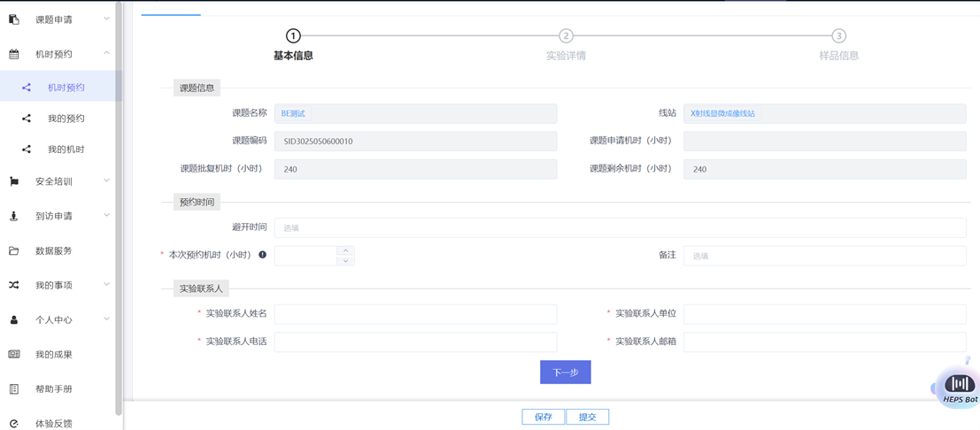Image resolution: width=980 pixels, height=430 pixels.
Task: Click the 提交 button
Action: pyautogui.click(x=587, y=417)
